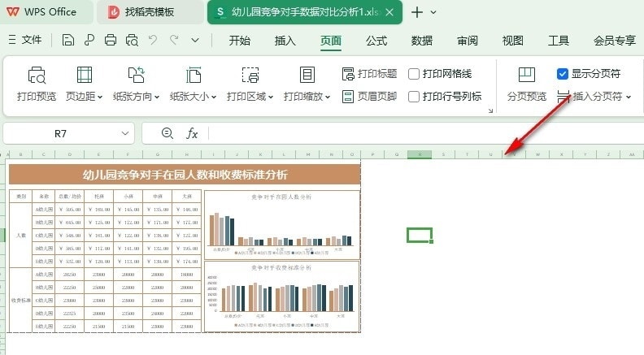This screenshot has width=644, height=355.
Task: Click the redo arrow icon
Action: click(x=174, y=41)
